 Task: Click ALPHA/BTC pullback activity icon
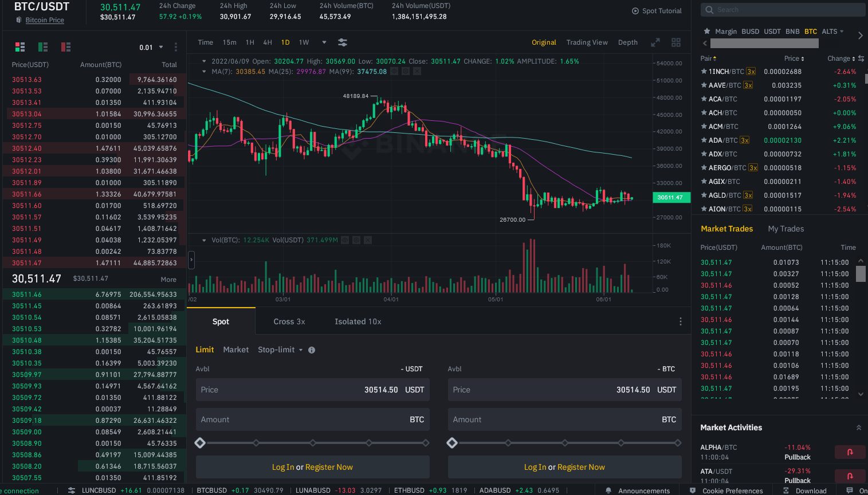point(850,452)
